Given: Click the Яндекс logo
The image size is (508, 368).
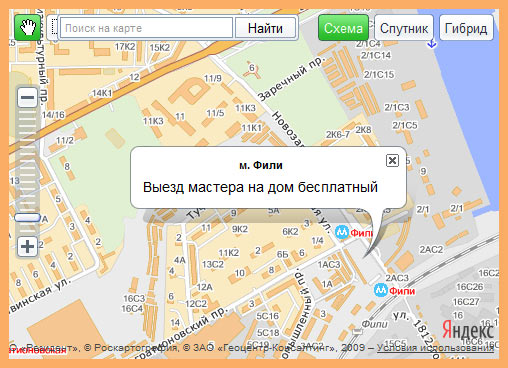Looking at the screenshot, I should [x=468, y=330].
